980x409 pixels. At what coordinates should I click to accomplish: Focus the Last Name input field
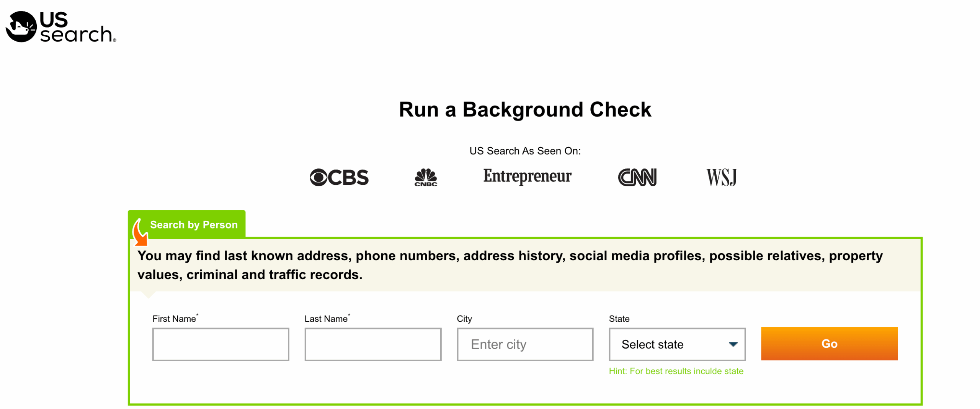coord(372,344)
